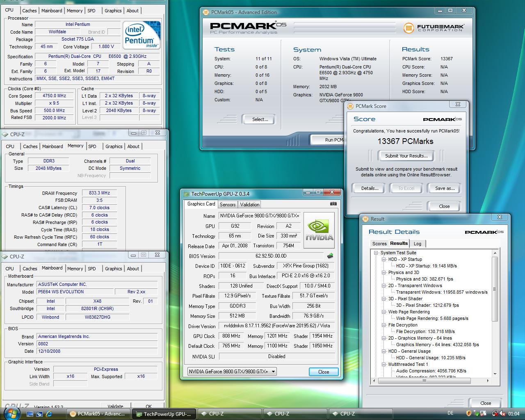This screenshot has height=420, width=525.
Task: Click the Show Desktop quick launch icon
Action: tap(30, 414)
